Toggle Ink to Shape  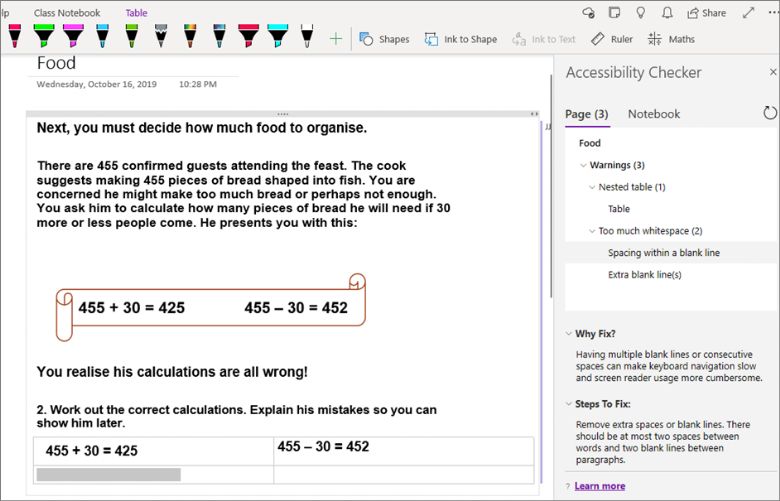point(461,39)
